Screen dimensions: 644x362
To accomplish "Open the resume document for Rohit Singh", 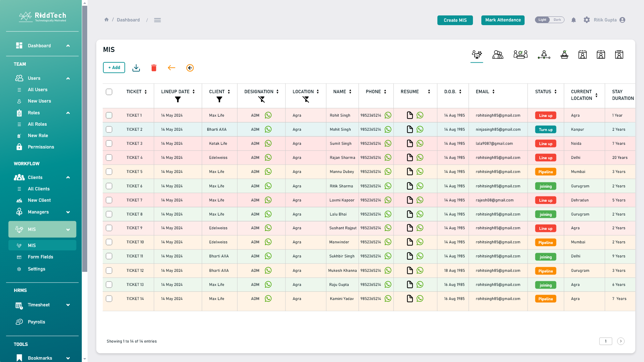I will click(x=410, y=115).
